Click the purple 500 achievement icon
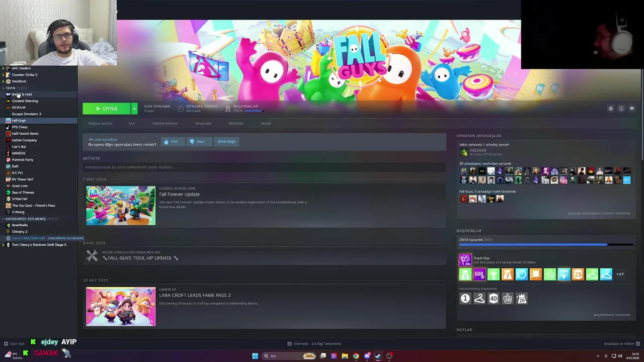The image size is (644, 362). coord(479,274)
